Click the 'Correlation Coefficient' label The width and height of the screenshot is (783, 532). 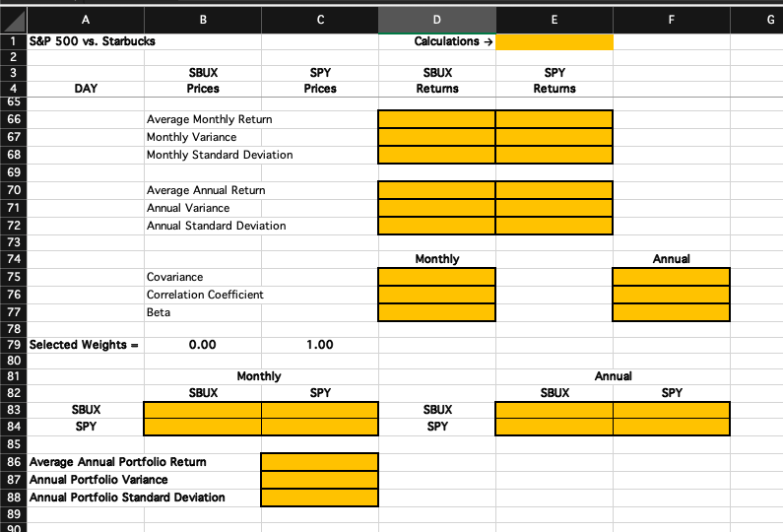pos(205,295)
